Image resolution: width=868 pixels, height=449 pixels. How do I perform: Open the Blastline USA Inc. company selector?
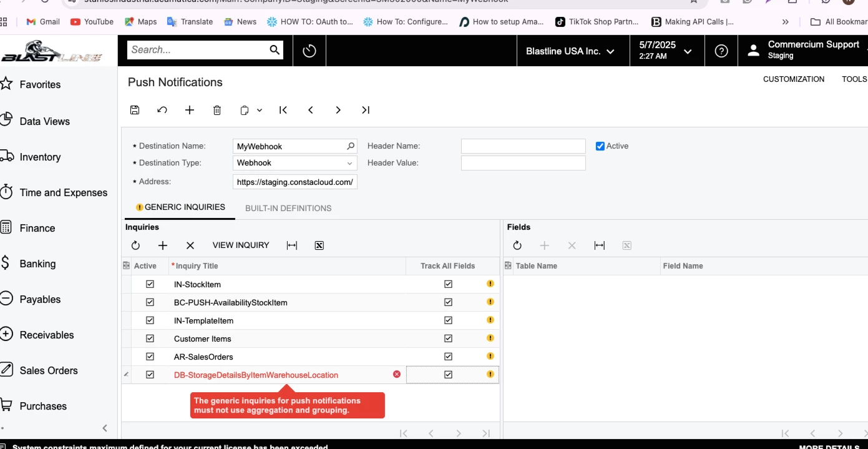(x=570, y=51)
